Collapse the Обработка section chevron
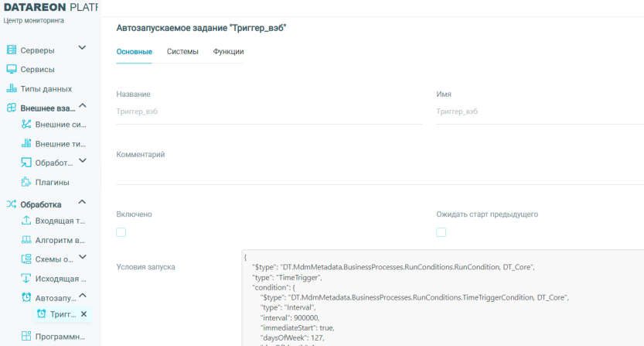The height and width of the screenshot is (346, 644). pos(83,203)
